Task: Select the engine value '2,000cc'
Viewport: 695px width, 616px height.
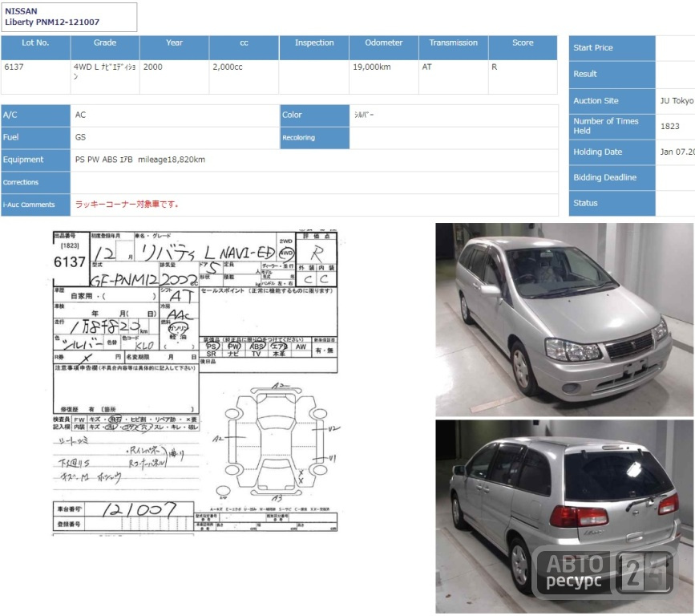Action: (x=228, y=67)
